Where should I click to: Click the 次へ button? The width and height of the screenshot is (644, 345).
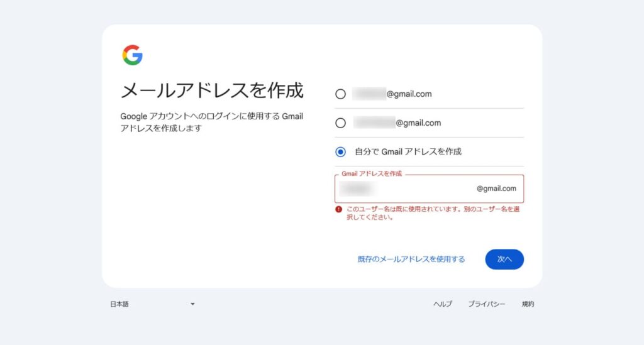[504, 260]
